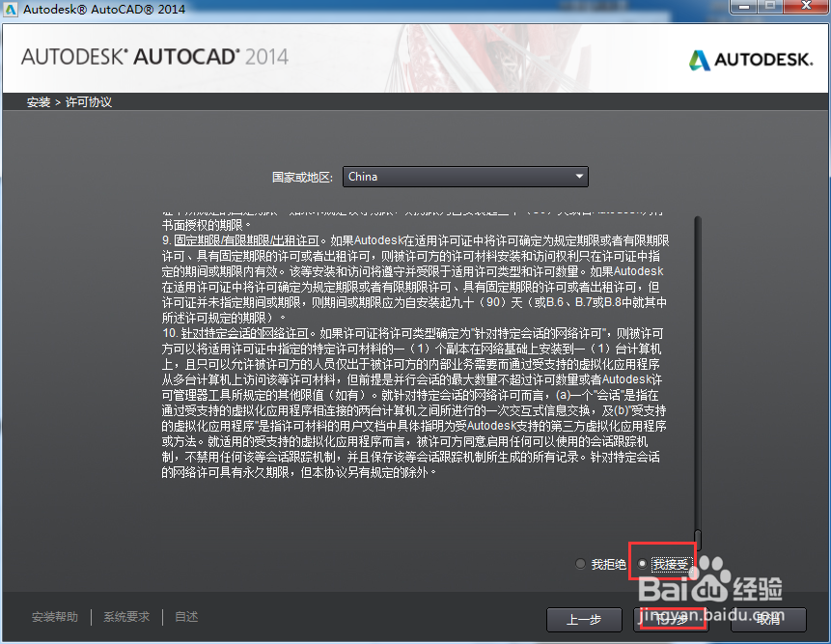Click the 下一步 button

[x=672, y=620]
